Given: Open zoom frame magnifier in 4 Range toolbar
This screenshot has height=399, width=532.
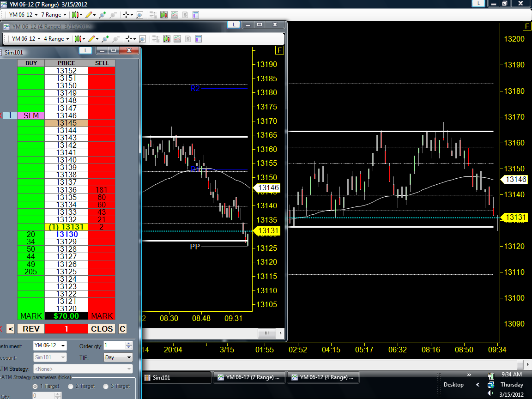Looking at the screenshot, I should [142, 39].
